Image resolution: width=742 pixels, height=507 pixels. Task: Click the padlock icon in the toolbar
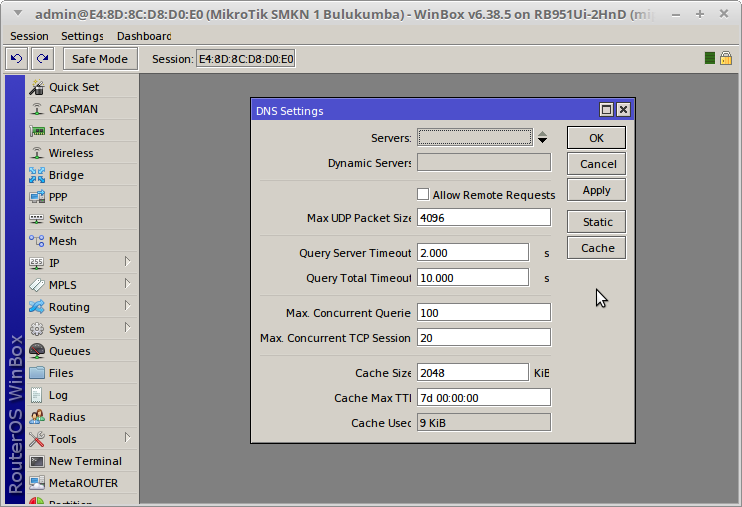pos(725,58)
